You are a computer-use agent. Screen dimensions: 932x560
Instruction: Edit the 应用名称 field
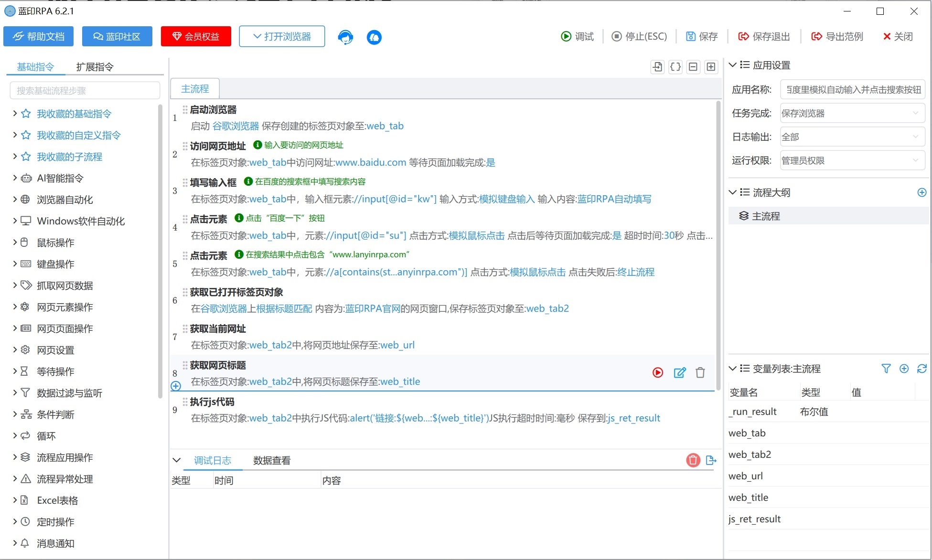tap(853, 90)
